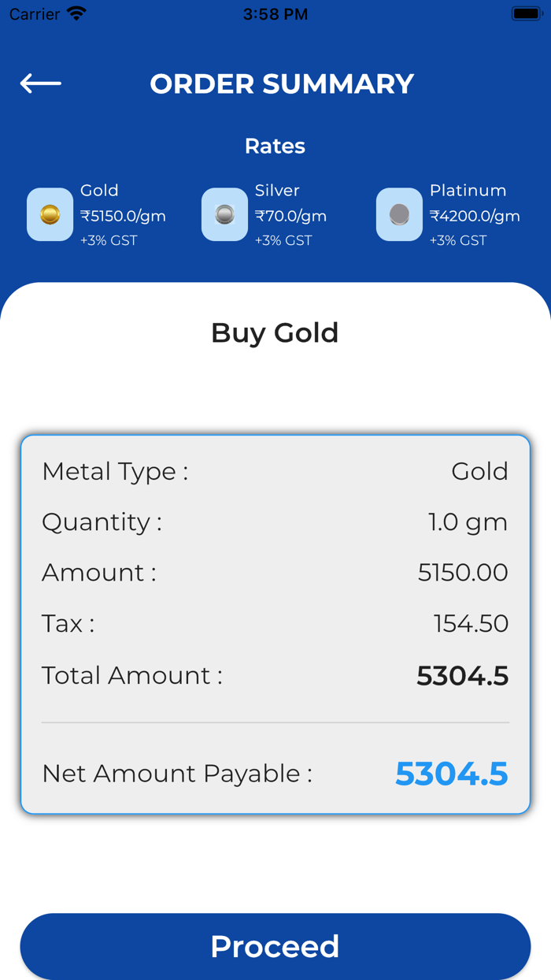The height and width of the screenshot is (980, 551).
Task: Tap the back arrow icon
Action: coord(39,83)
